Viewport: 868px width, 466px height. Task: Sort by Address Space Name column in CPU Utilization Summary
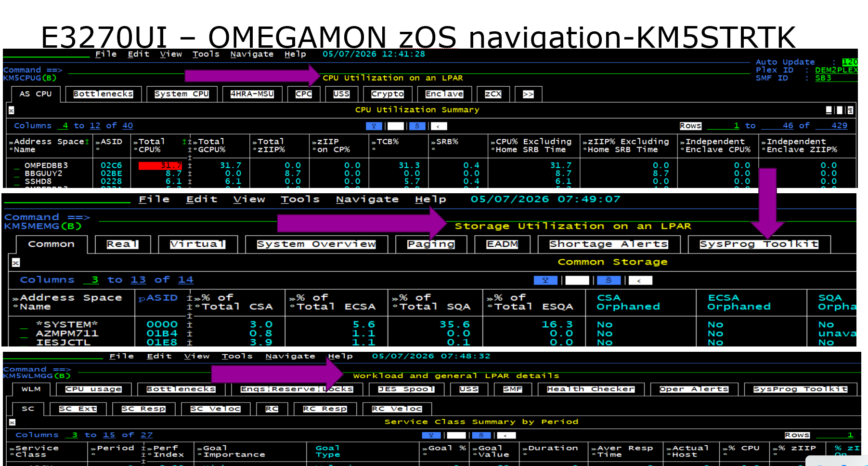(x=49, y=146)
